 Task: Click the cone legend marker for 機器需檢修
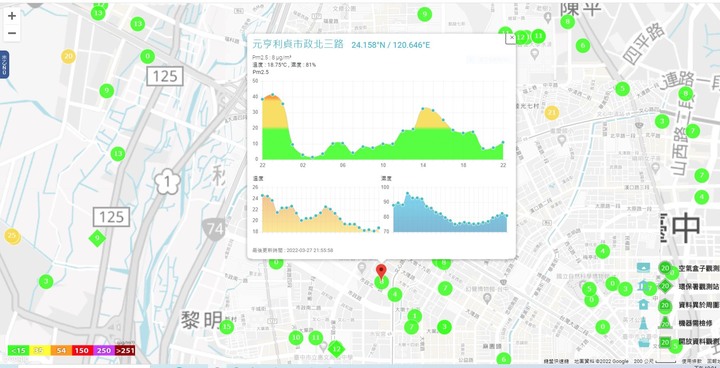665,323
